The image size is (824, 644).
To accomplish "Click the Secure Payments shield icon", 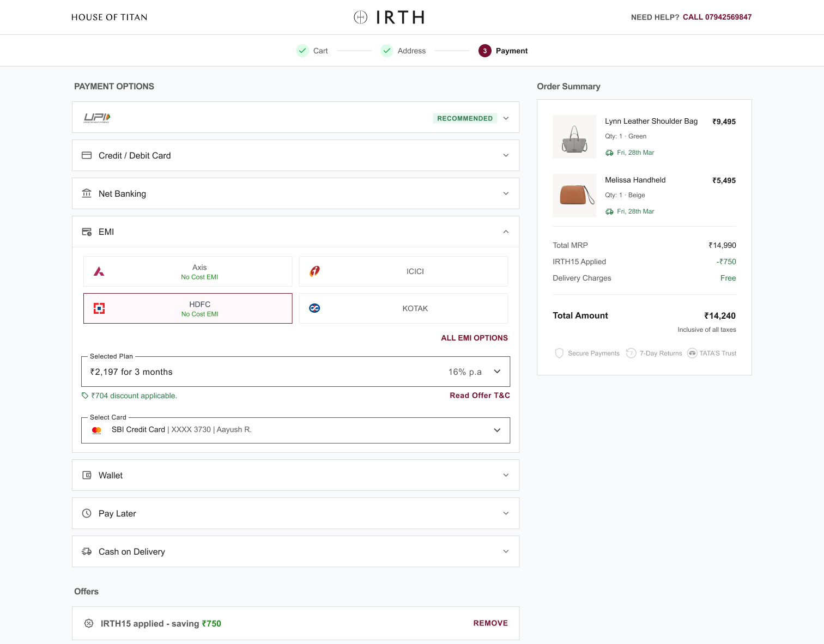I will click(559, 353).
